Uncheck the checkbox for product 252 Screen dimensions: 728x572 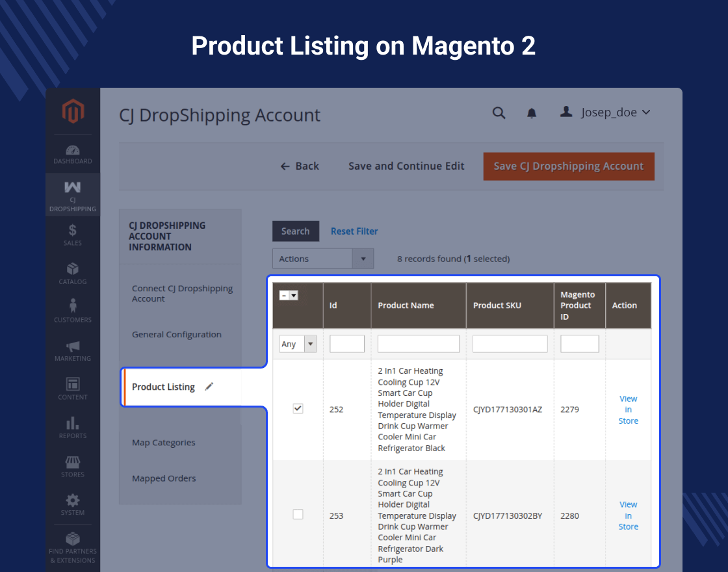coord(298,409)
